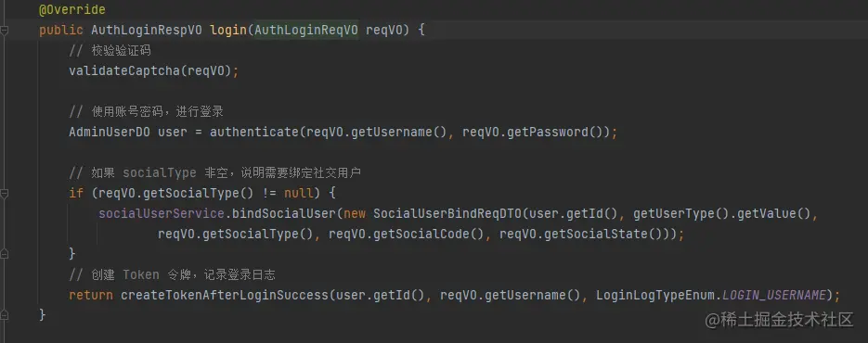Click socialUserService field reference

(x=162, y=213)
